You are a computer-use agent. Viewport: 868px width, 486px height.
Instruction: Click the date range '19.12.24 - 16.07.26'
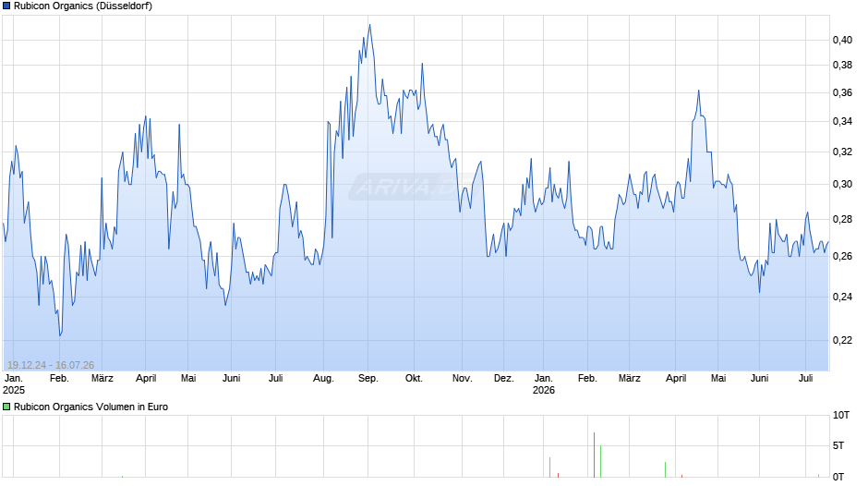[51, 365]
